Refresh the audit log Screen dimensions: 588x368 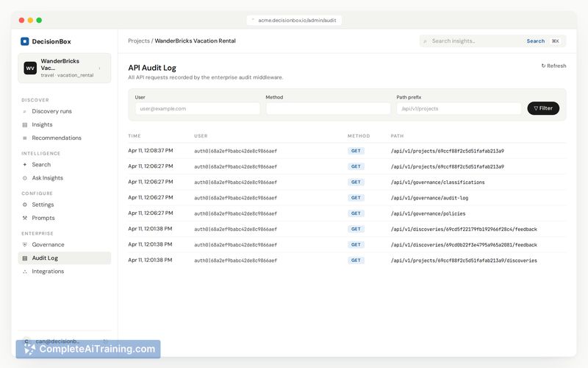[553, 66]
